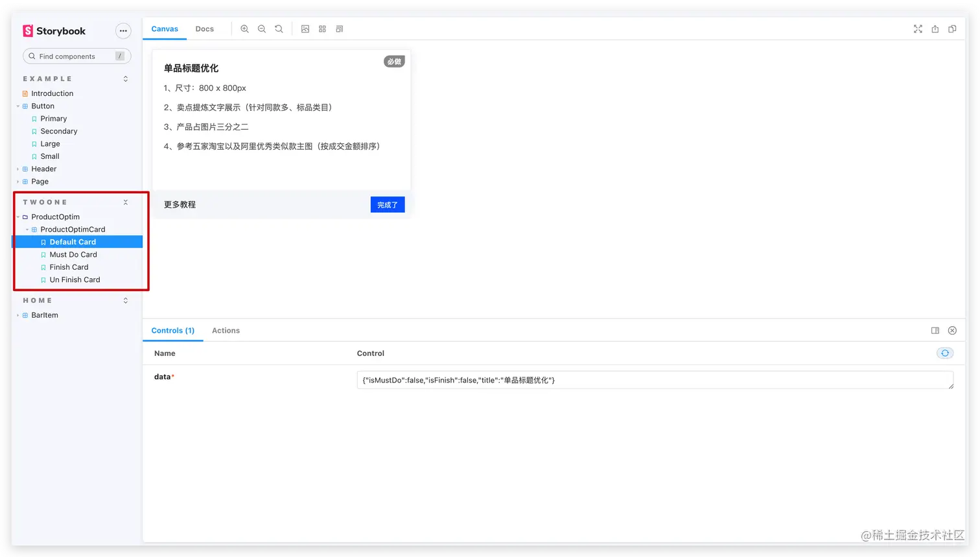Screen dimensions: 980x557
Task: Collapse the HOME section
Action: click(126, 301)
